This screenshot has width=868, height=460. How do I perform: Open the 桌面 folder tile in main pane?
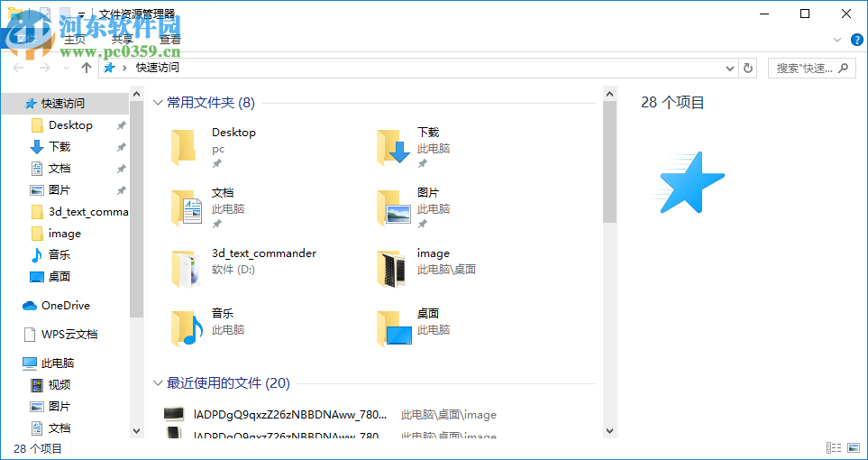[x=414, y=328]
